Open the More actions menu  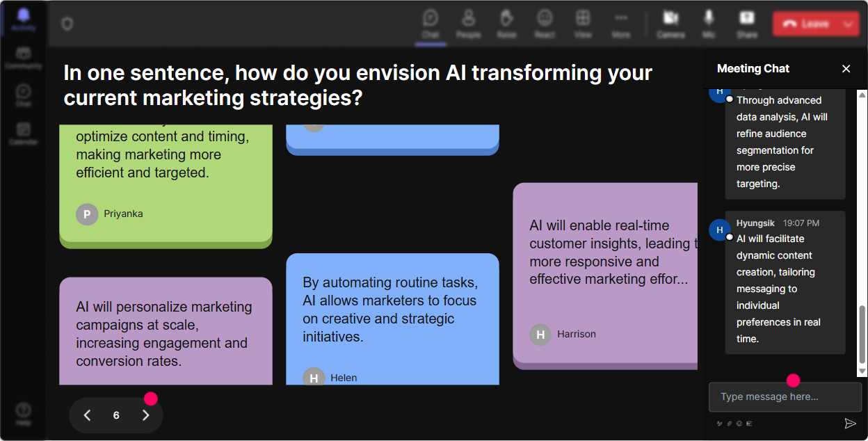(621, 24)
